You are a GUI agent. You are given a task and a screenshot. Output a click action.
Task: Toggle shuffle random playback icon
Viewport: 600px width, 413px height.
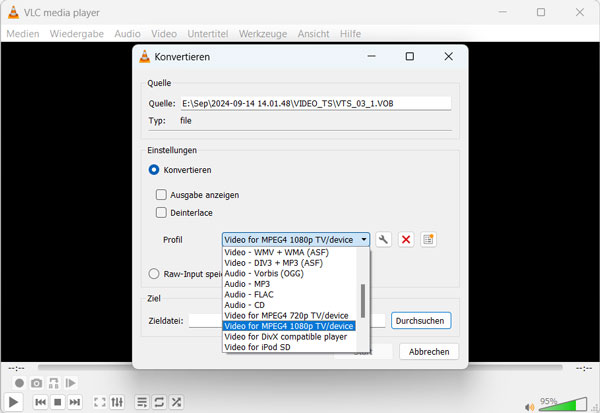pos(176,402)
